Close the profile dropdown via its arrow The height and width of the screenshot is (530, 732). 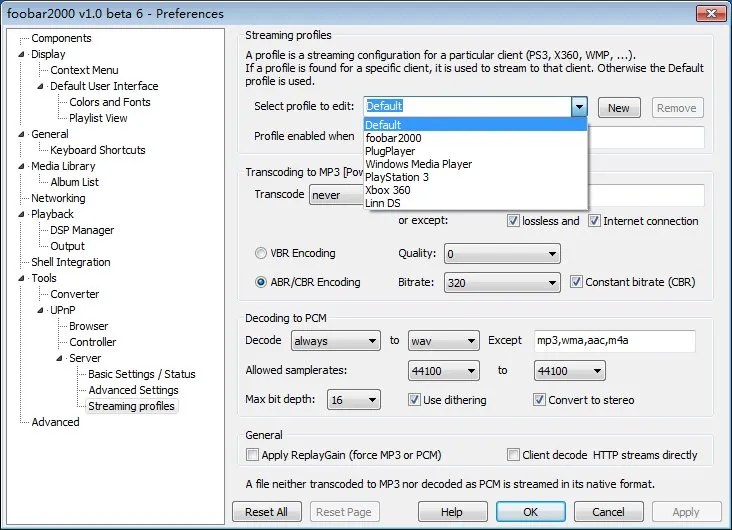(x=579, y=107)
